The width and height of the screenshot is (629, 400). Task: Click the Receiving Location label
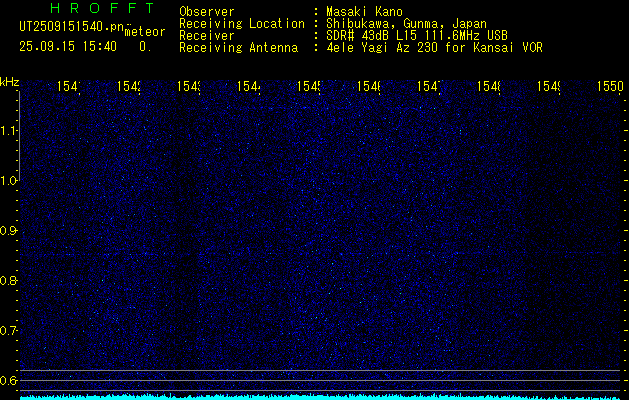242,24
